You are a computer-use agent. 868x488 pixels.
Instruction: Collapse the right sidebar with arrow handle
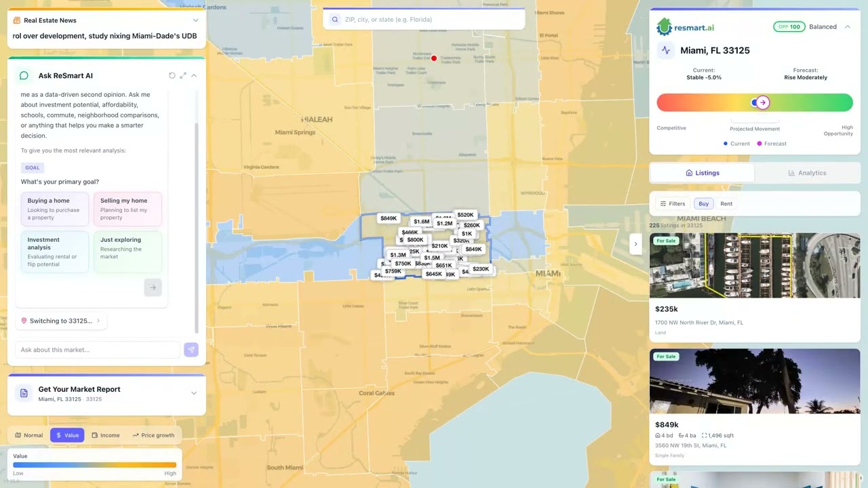coord(635,244)
